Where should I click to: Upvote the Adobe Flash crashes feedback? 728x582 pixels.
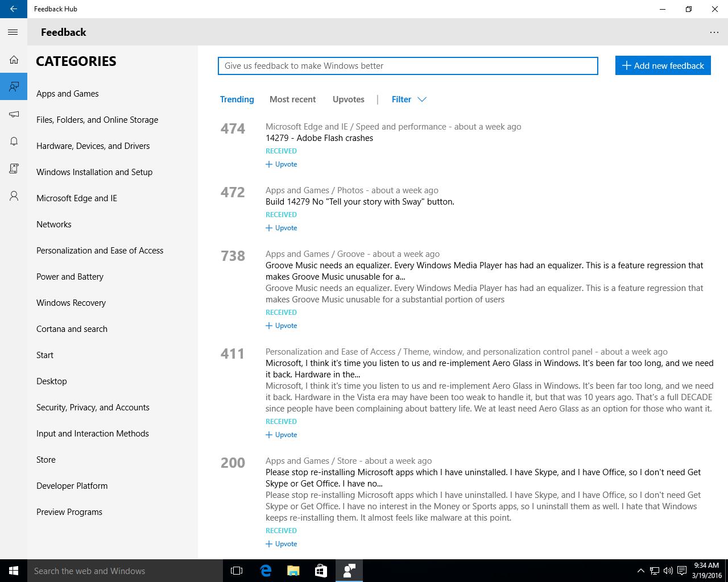pyautogui.click(x=282, y=164)
